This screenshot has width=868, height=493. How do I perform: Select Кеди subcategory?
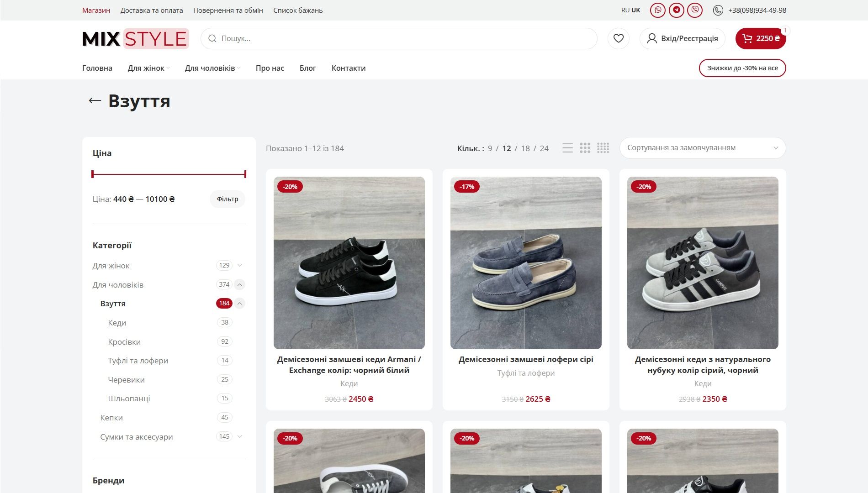117,323
